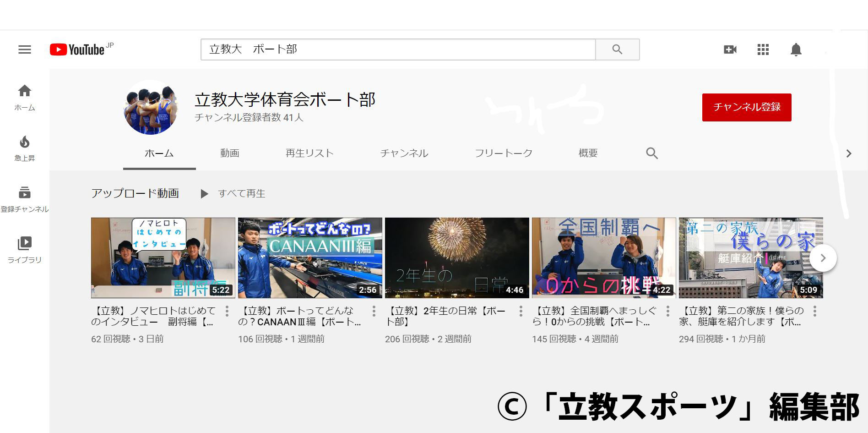The image size is (868, 433).
Task: Expand channel tabs with right chevron
Action: click(x=849, y=153)
